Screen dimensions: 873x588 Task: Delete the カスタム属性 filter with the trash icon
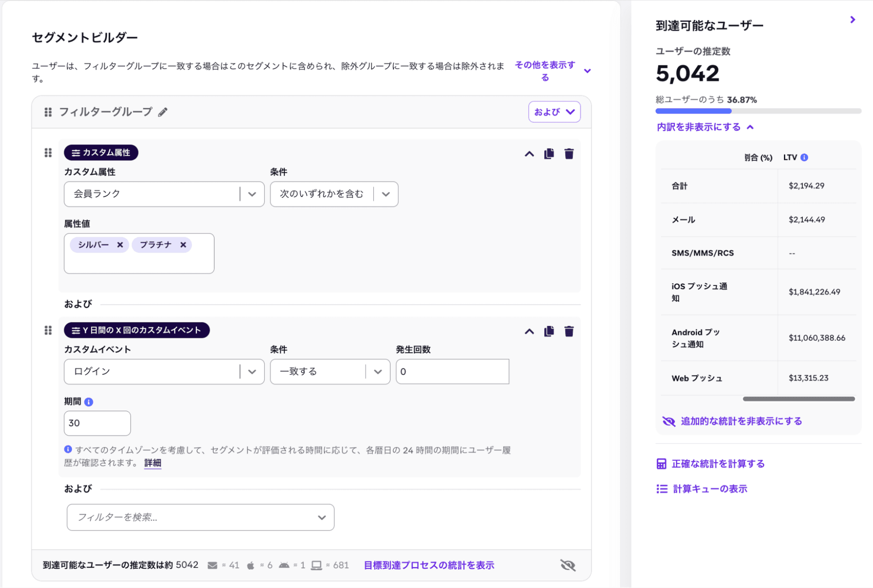569,154
